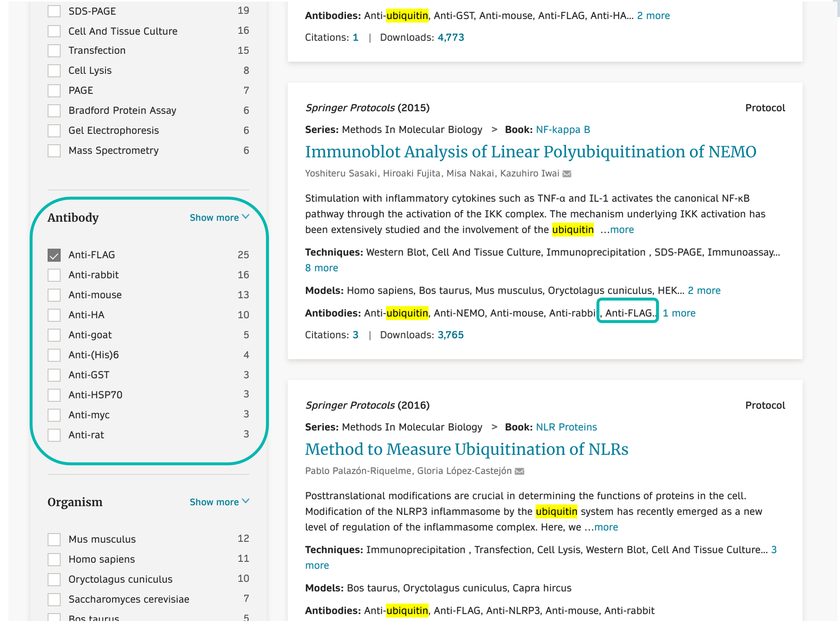This screenshot has height=626, width=840.
Task: Expand Organism list with Show more
Action: pyautogui.click(x=219, y=502)
